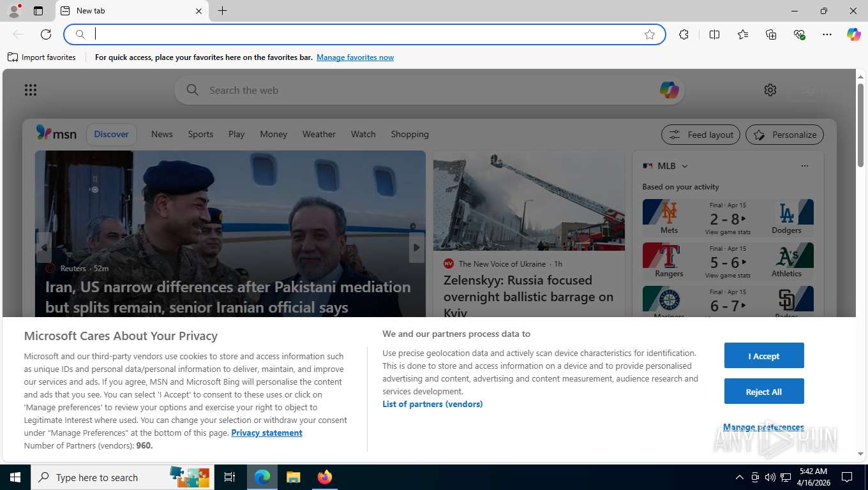Screen dimensions: 868x490
Task: Open Copilot sidebar icon in toolbar
Action: pyautogui.click(x=854, y=34)
